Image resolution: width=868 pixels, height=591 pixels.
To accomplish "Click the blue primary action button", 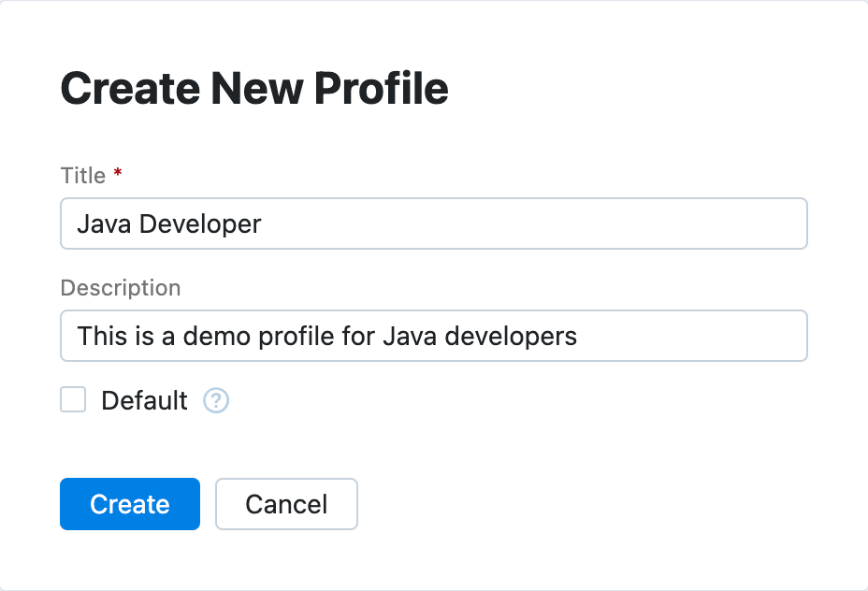I will 129,503.
